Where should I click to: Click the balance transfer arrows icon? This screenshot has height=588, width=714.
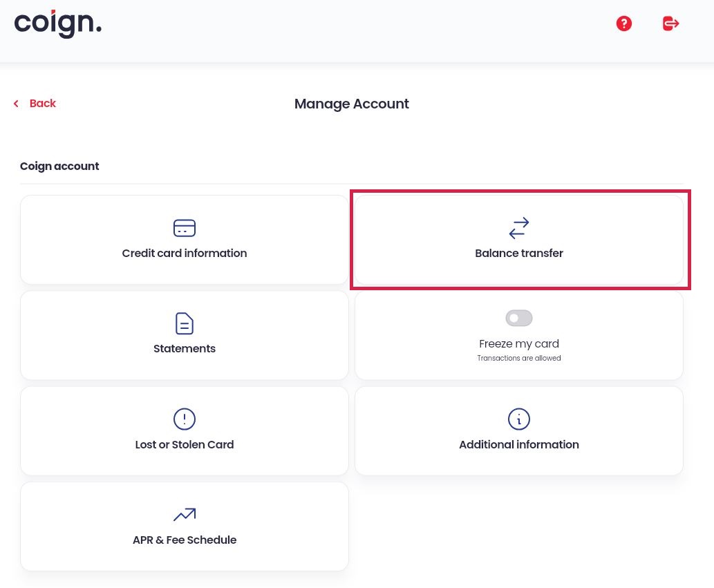click(x=519, y=228)
